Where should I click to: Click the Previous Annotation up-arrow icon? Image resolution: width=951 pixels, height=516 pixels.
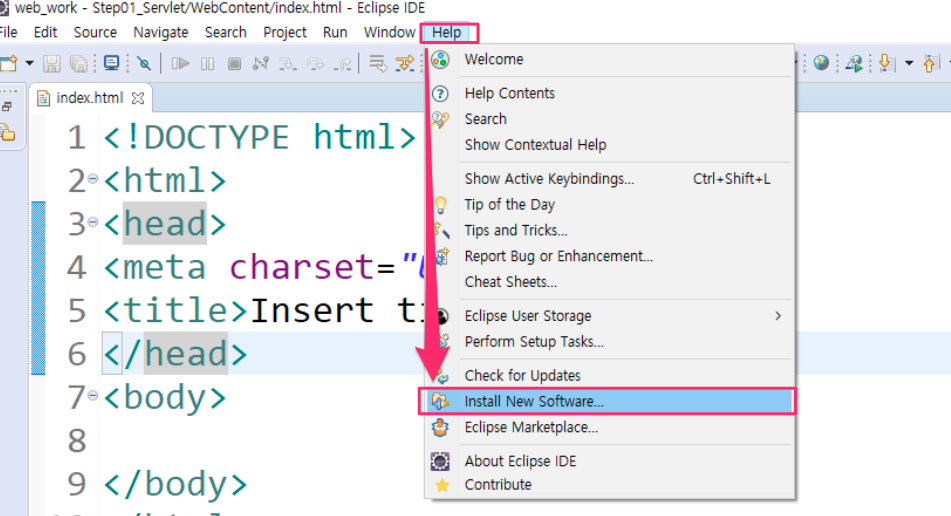[x=931, y=63]
